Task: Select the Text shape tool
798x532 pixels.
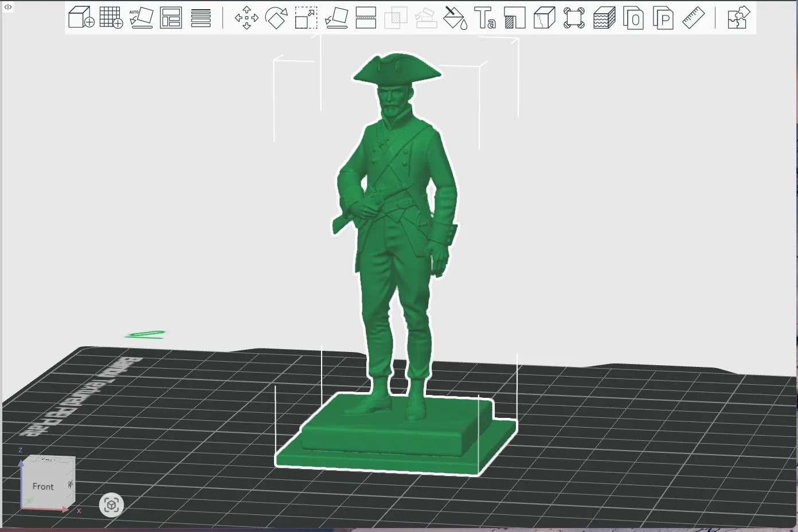Action: pos(485,18)
